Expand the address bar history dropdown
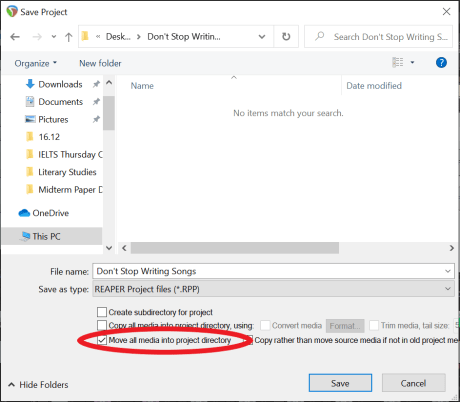460x402 pixels. point(262,37)
